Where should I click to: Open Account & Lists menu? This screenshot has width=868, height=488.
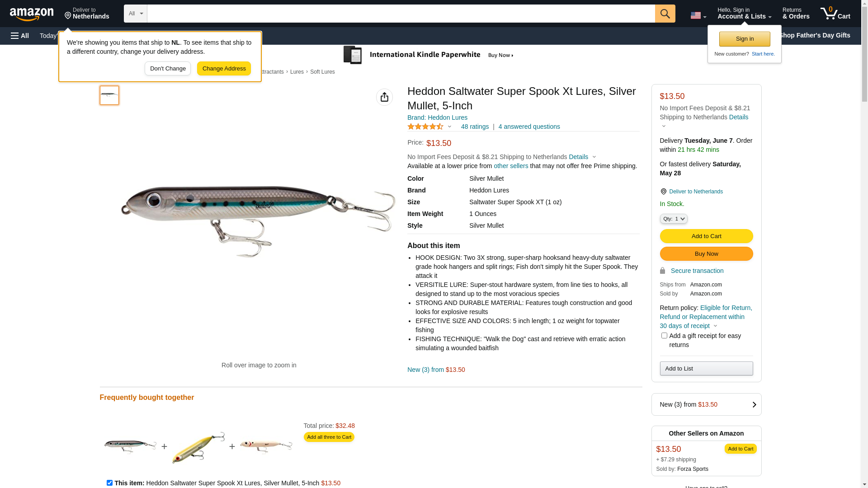tap(744, 14)
